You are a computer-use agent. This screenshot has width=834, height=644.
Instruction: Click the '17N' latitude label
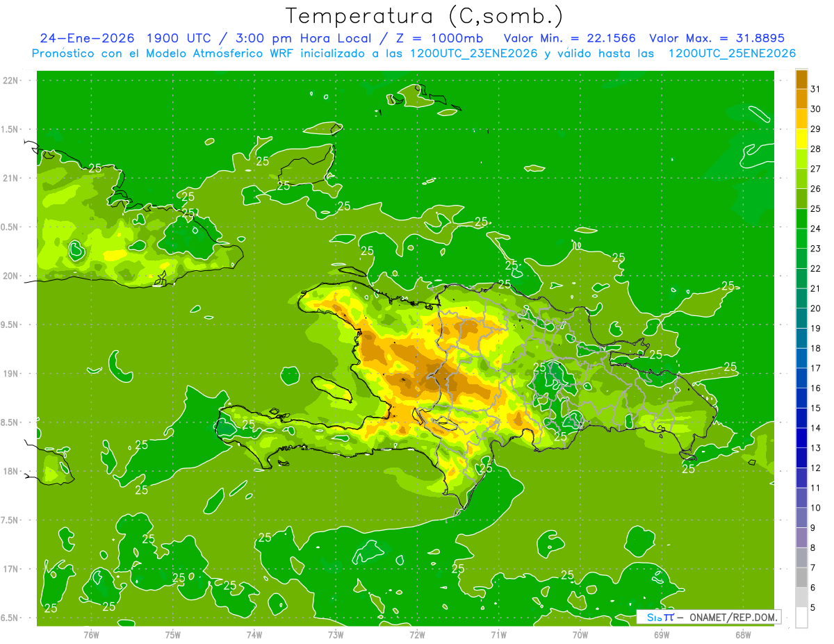point(10,569)
